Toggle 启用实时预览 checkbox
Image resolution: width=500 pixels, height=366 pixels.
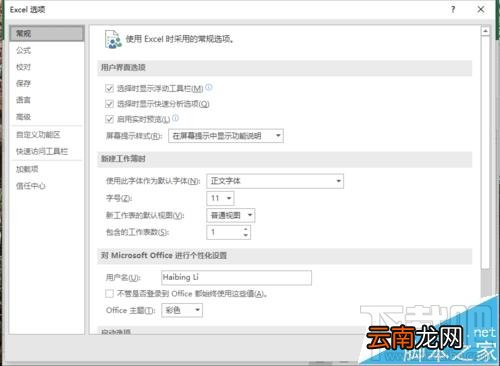click(x=109, y=119)
